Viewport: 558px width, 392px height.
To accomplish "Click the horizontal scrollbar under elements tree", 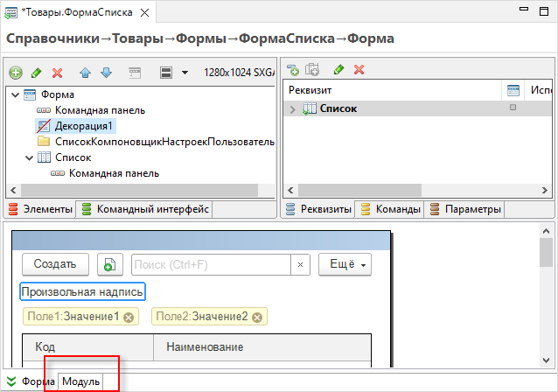I will click(140, 190).
